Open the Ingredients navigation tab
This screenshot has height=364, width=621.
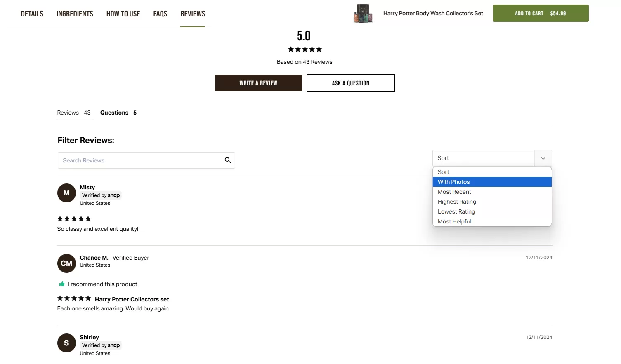[x=75, y=14]
